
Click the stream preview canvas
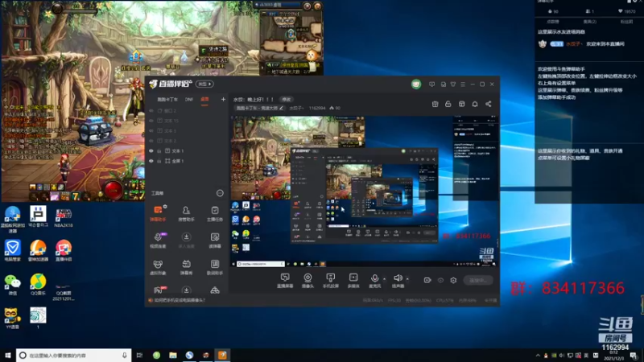[x=365, y=191]
